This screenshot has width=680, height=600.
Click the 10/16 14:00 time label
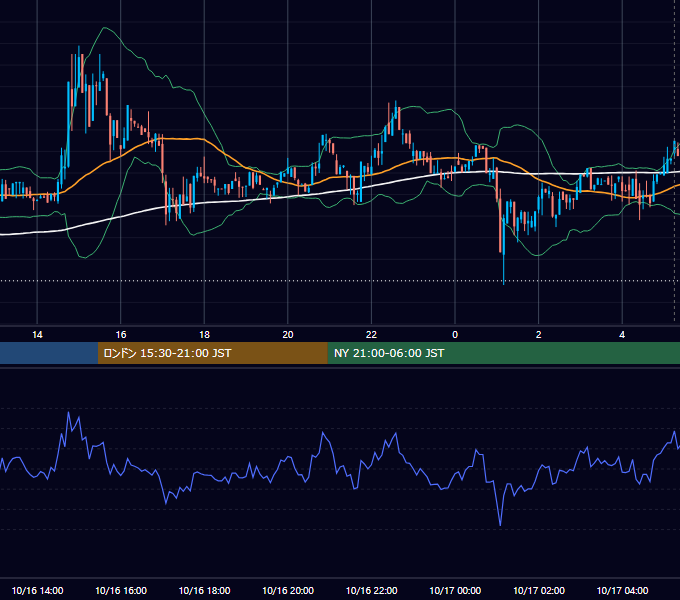coord(37,590)
